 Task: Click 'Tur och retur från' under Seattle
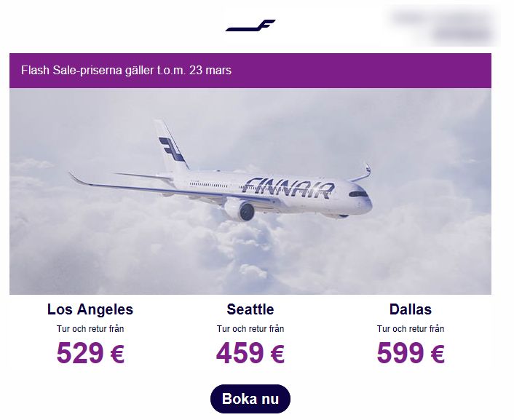(250, 328)
